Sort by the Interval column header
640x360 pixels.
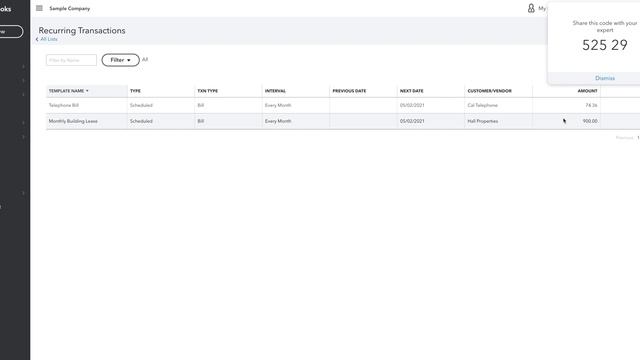(275, 91)
